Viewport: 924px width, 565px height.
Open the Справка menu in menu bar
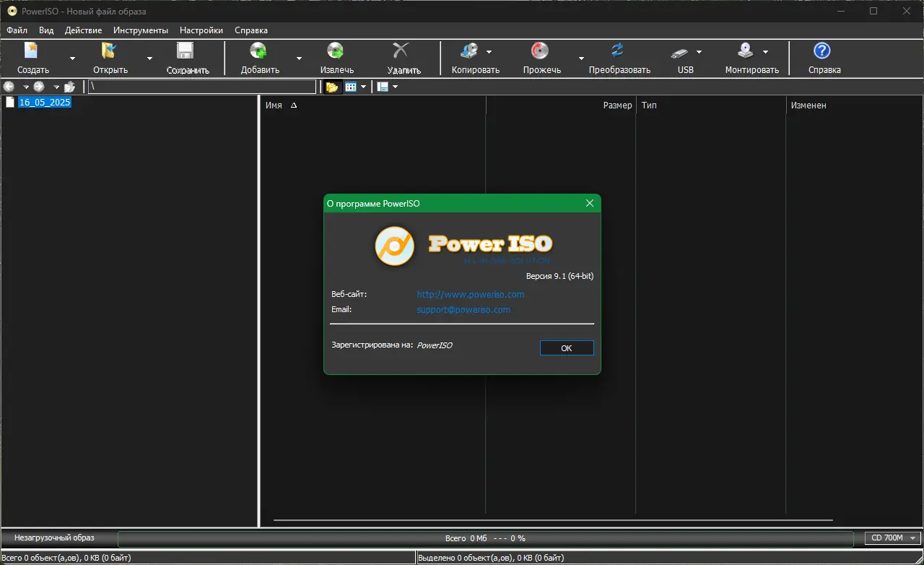[x=251, y=30]
